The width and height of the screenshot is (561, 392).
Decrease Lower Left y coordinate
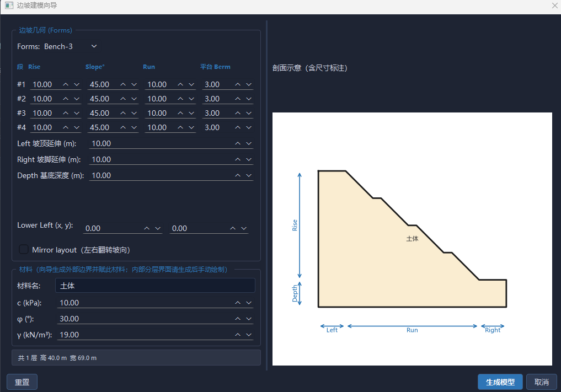coord(244,228)
